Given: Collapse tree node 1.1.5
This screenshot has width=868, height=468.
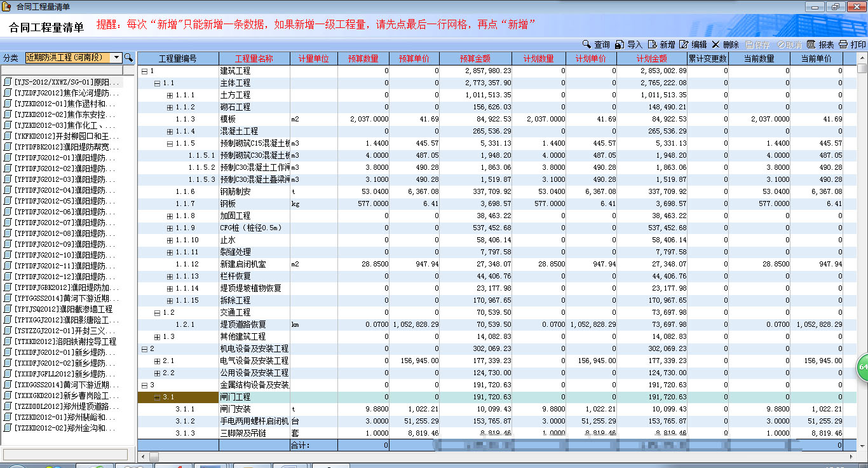Looking at the screenshot, I should pyautogui.click(x=170, y=144).
